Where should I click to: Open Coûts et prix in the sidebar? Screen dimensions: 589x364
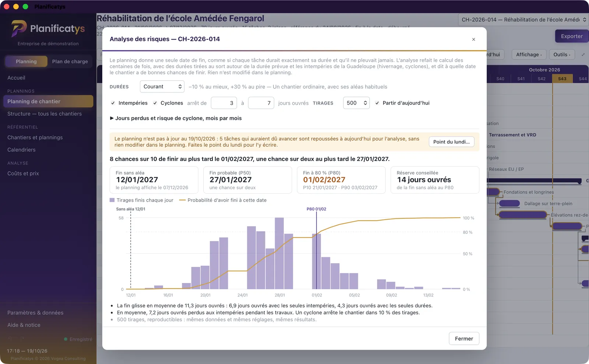[x=23, y=173]
